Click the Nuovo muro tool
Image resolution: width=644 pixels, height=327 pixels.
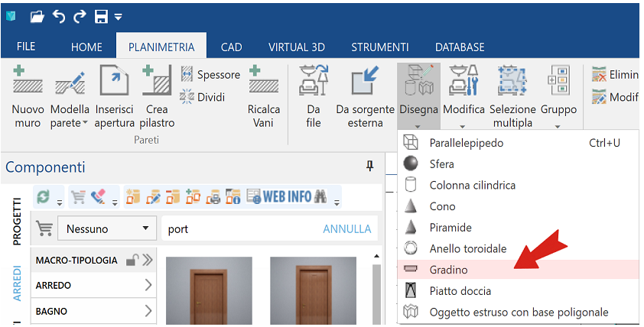(28, 97)
